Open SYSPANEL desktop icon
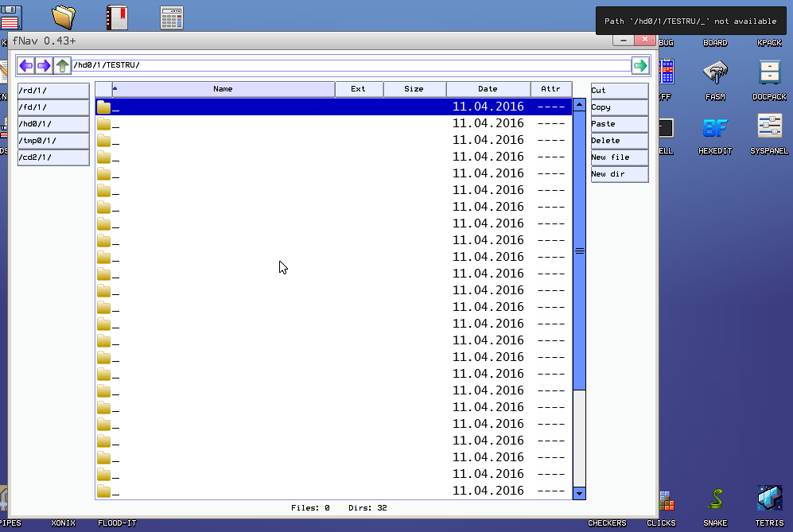Viewport: 793px width, 532px height. pos(769,128)
